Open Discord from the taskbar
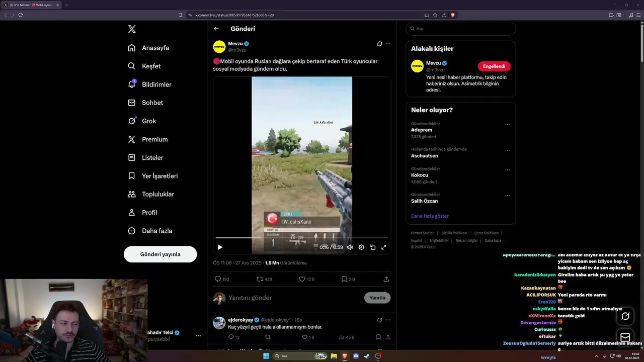The image size is (644, 362). (x=356, y=356)
